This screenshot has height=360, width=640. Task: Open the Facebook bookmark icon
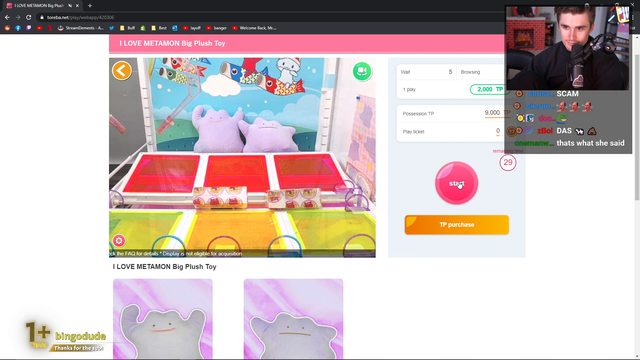[x=18, y=28]
